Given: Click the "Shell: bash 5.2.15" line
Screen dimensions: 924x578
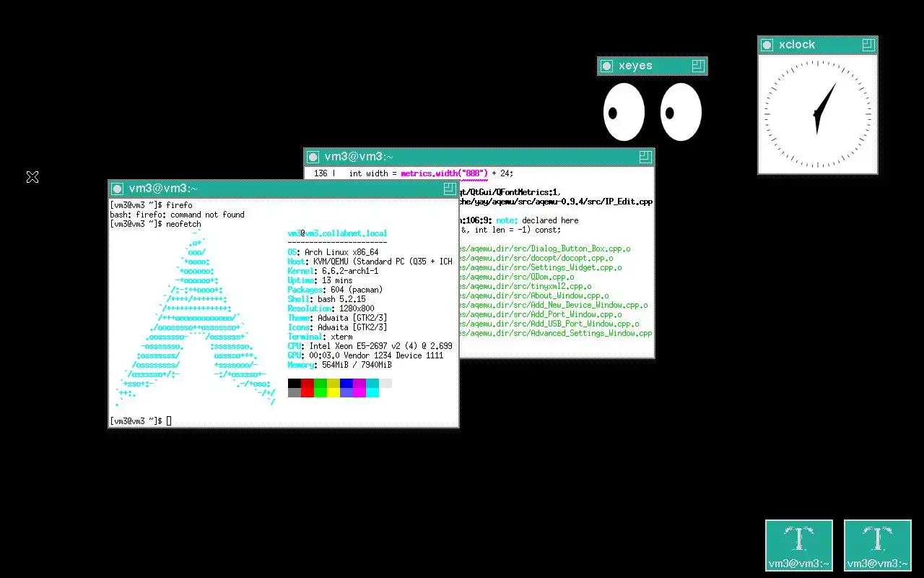Looking at the screenshot, I should [326, 299].
